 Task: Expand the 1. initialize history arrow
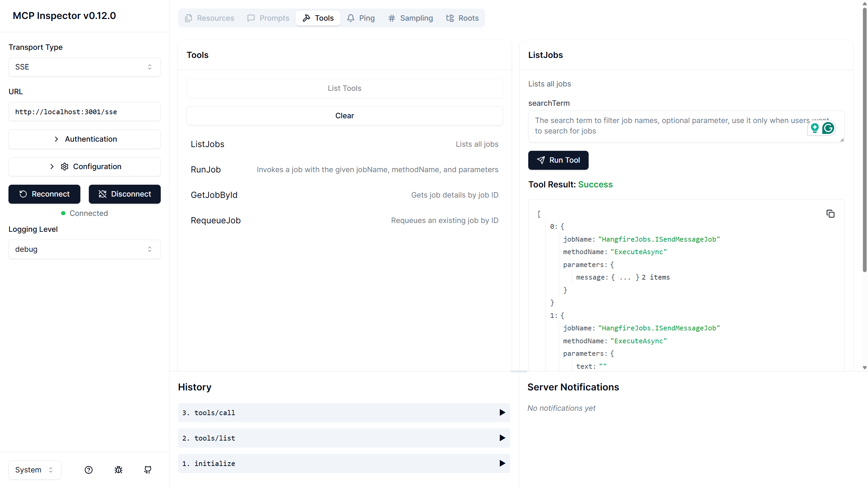coord(502,463)
